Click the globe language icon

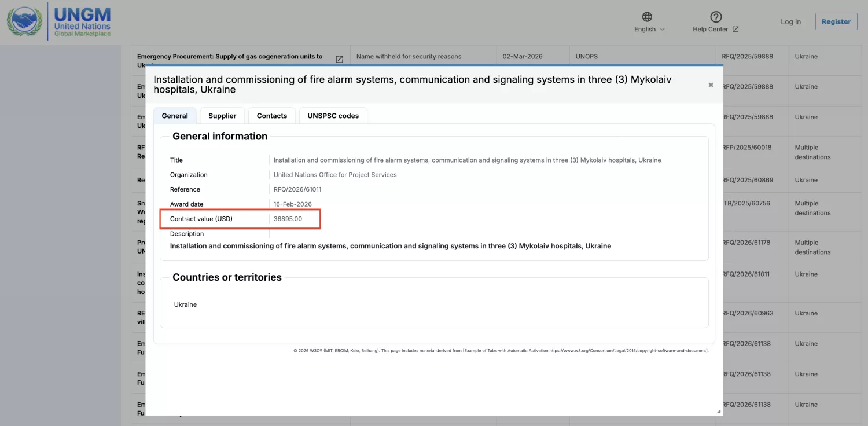pyautogui.click(x=647, y=17)
